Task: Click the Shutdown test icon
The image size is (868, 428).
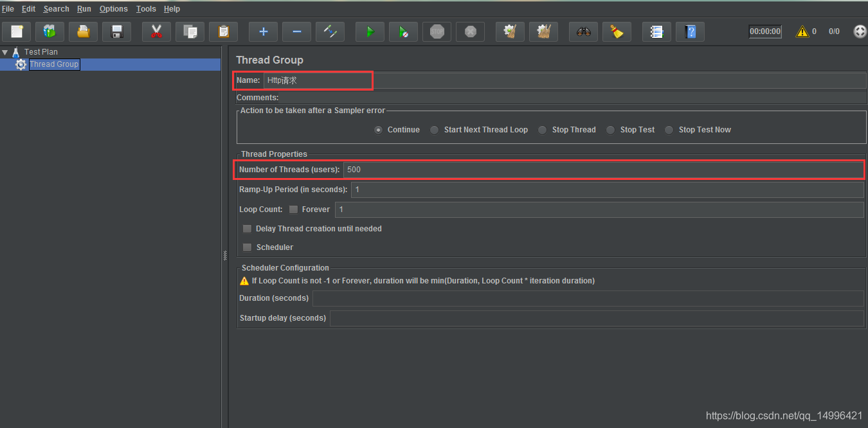Action: pyautogui.click(x=470, y=31)
